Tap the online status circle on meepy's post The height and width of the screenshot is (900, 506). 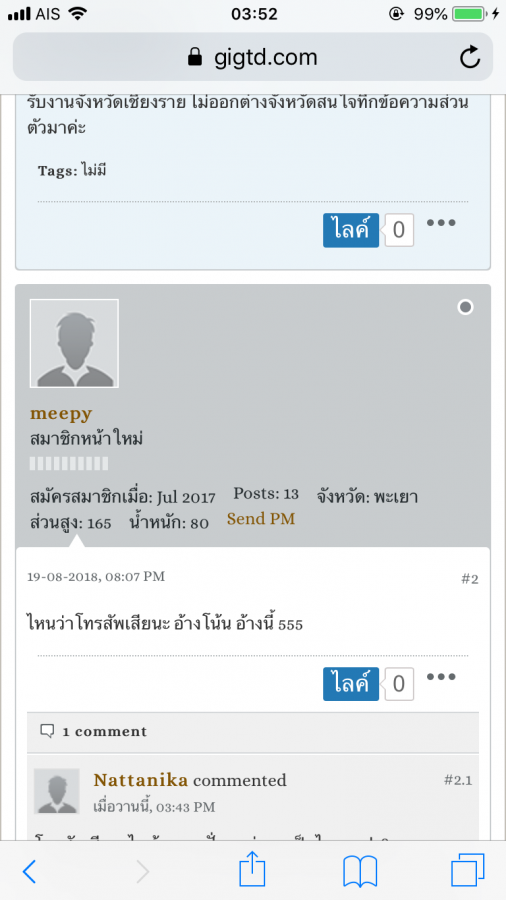click(x=465, y=307)
